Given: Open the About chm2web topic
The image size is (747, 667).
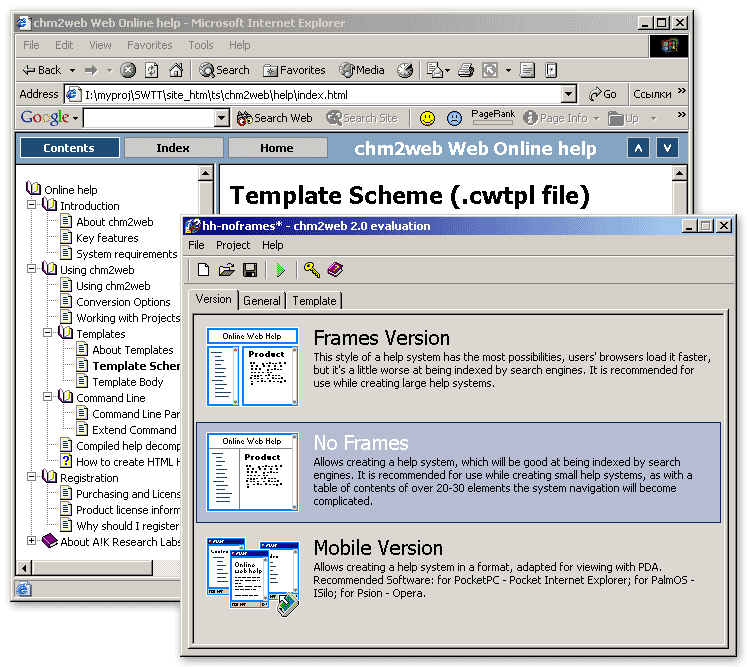Looking at the screenshot, I should pyautogui.click(x=115, y=222).
